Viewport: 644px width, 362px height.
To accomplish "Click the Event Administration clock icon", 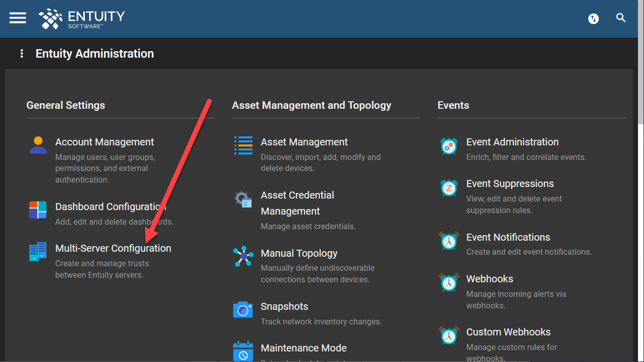I will (449, 145).
